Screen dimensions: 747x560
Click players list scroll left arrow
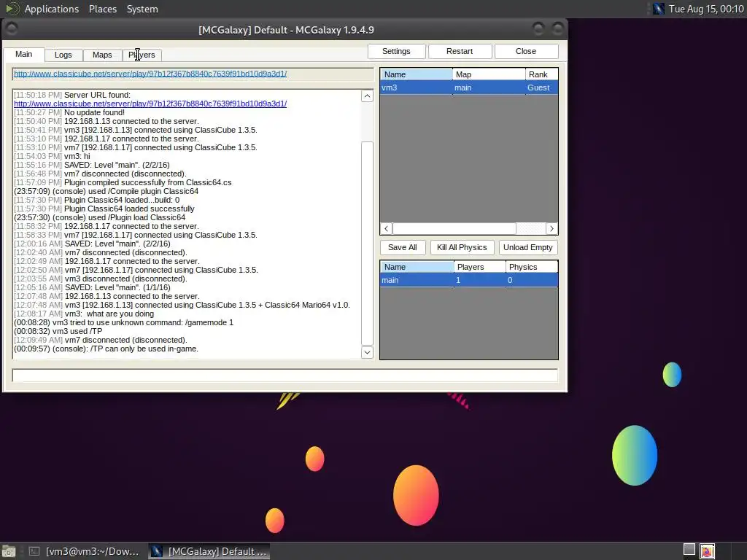(387, 228)
